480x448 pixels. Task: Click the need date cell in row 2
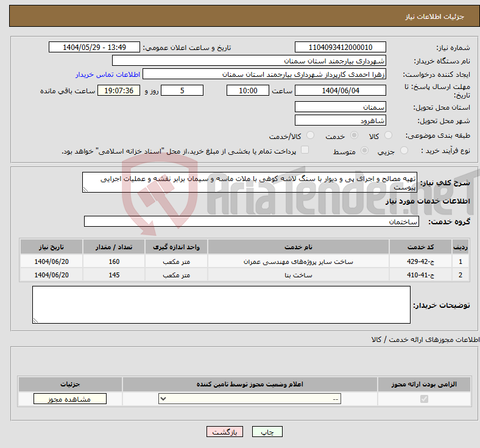[x=51, y=275]
